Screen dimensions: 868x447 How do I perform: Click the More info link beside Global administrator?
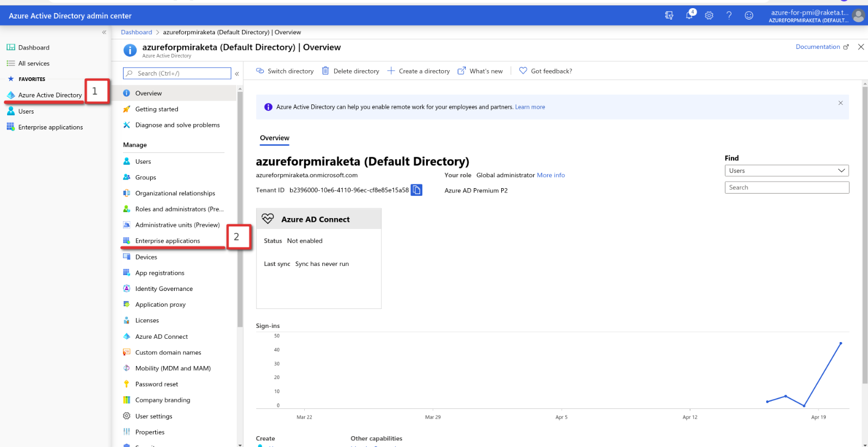tap(551, 175)
